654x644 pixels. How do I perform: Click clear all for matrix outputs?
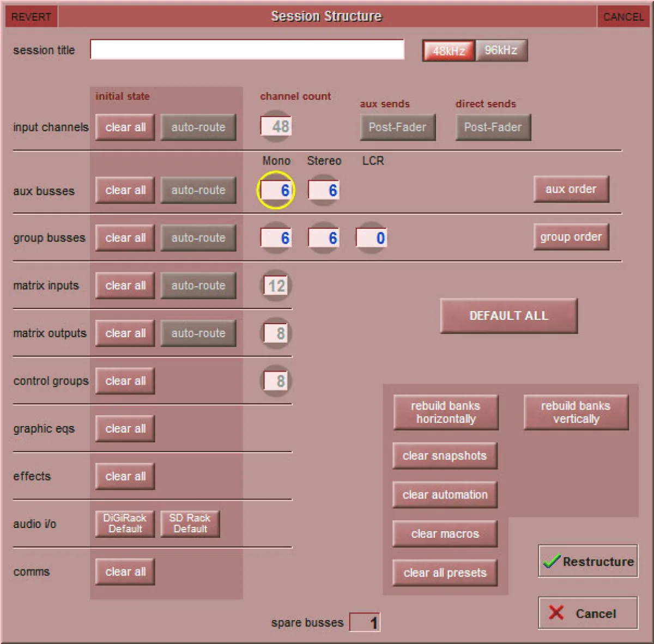[125, 333]
